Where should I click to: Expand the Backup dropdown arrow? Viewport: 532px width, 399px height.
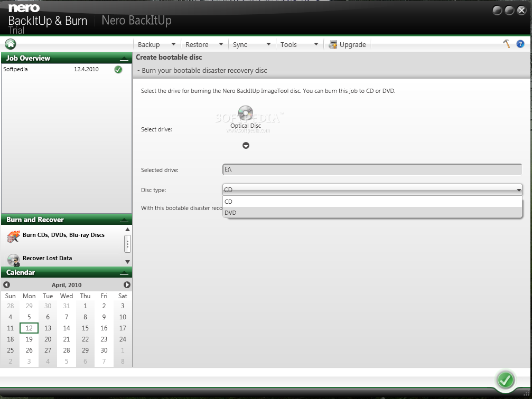(173, 44)
